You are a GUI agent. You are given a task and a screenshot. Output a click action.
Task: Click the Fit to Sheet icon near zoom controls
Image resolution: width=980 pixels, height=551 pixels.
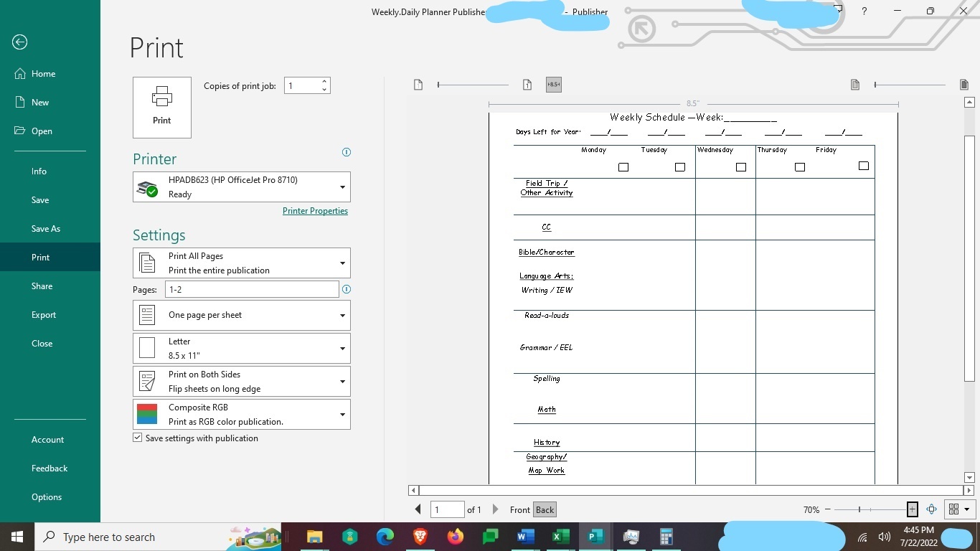[x=931, y=509]
